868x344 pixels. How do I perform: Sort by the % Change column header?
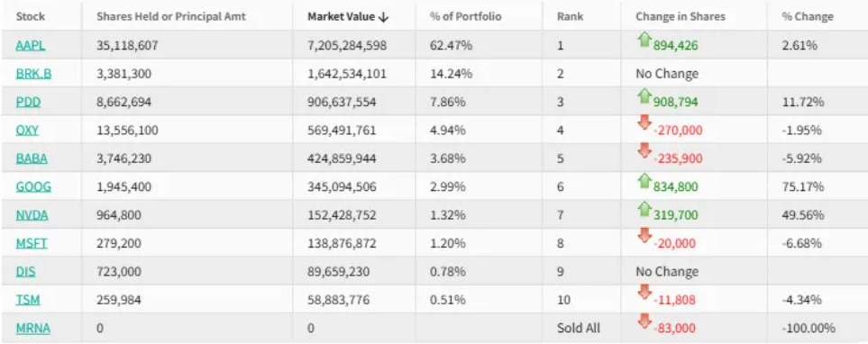pos(807,16)
